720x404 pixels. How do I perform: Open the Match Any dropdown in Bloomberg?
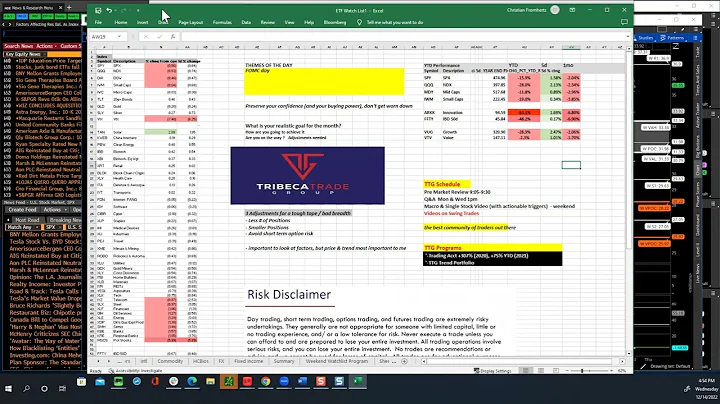click(22, 227)
